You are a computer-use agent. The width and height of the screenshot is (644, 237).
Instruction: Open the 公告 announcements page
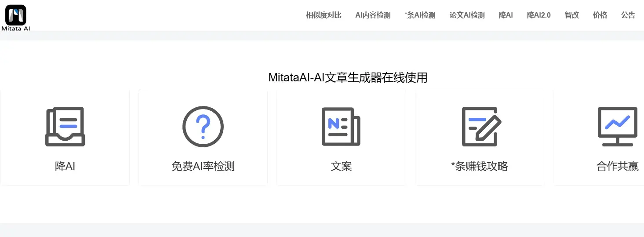pyautogui.click(x=628, y=15)
